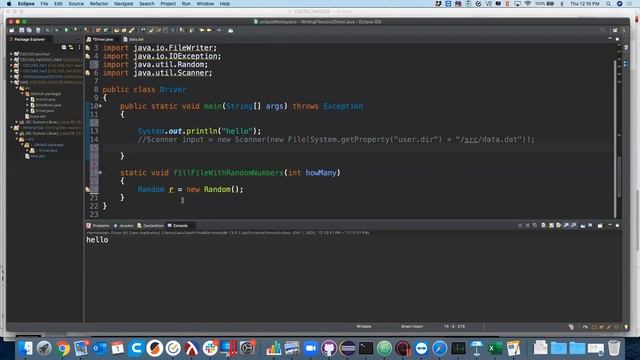Open the Source menu
640x360 pixels.
76,4
